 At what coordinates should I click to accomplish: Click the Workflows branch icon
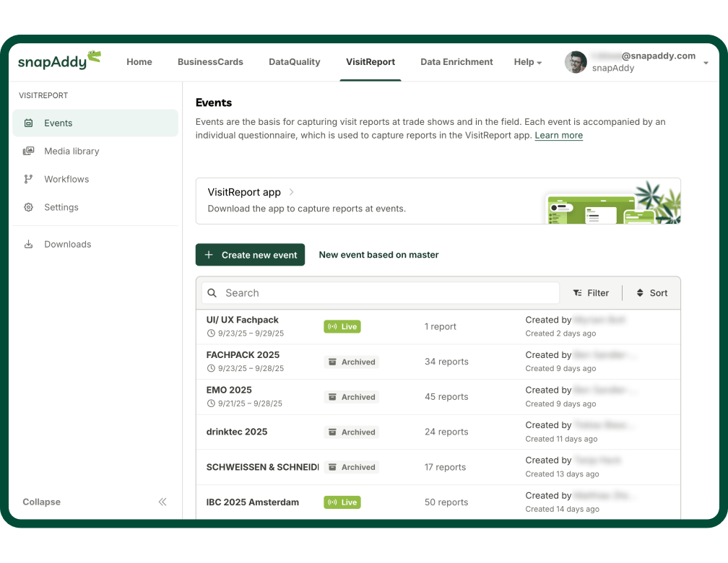(29, 180)
